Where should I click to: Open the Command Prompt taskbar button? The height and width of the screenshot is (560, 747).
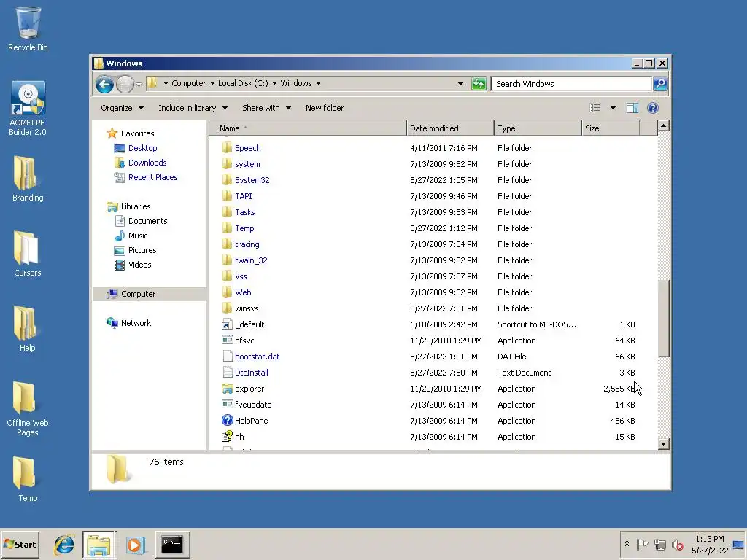[172, 544]
